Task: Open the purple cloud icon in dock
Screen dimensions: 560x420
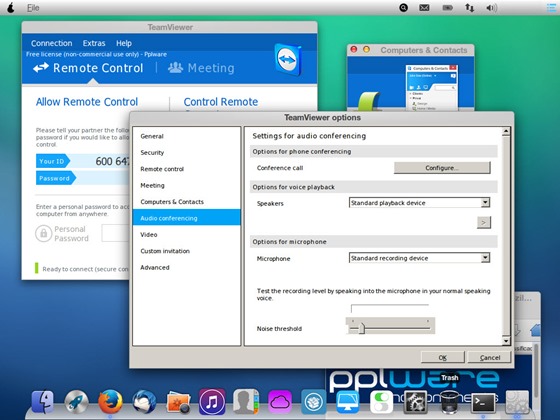Action: [x=280, y=402]
